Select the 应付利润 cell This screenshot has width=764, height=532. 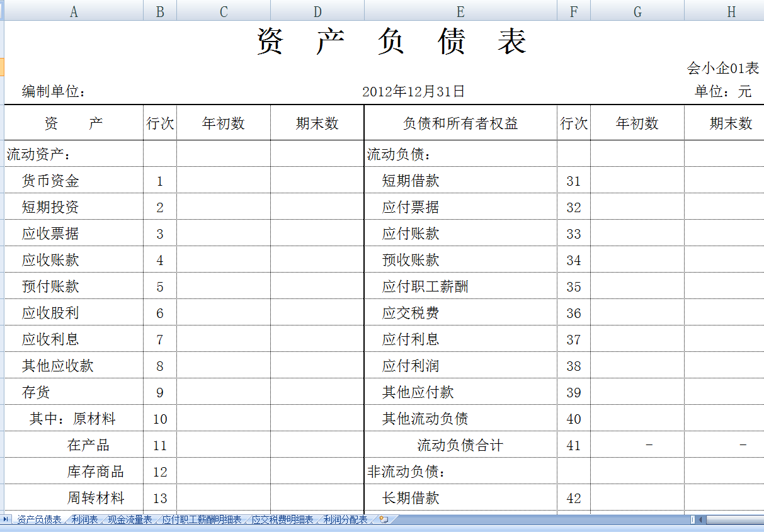tap(460, 366)
